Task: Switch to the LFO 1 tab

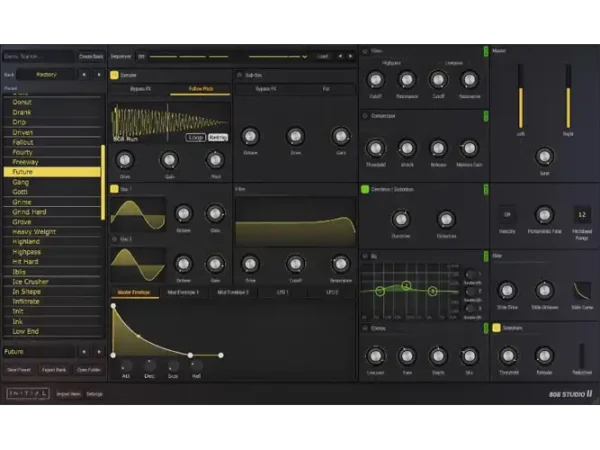Action: click(282, 292)
